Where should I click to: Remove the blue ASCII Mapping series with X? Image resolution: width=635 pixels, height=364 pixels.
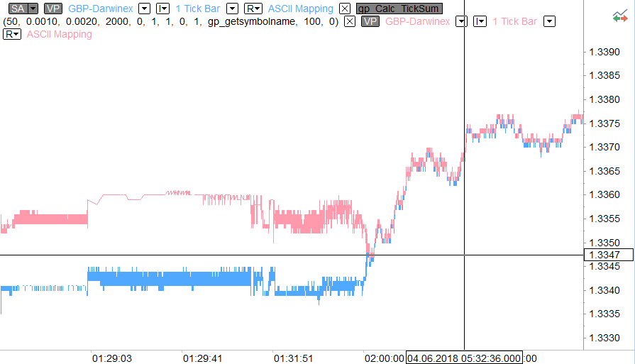pyautogui.click(x=345, y=9)
